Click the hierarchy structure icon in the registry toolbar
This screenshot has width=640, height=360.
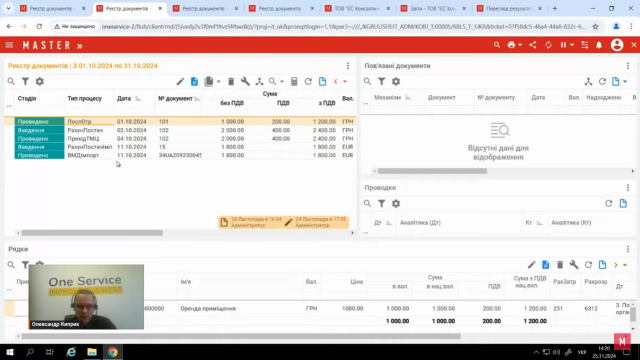click(x=259, y=82)
